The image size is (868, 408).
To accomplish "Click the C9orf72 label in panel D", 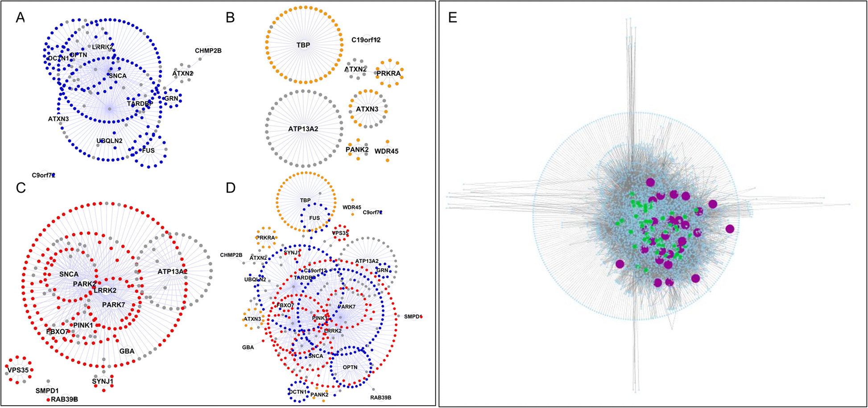I will click(372, 213).
